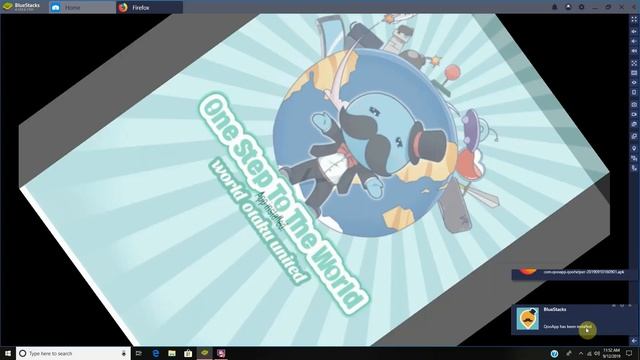Click the search box microphone icon
Screen dimensions: 640x360
pos(124,353)
